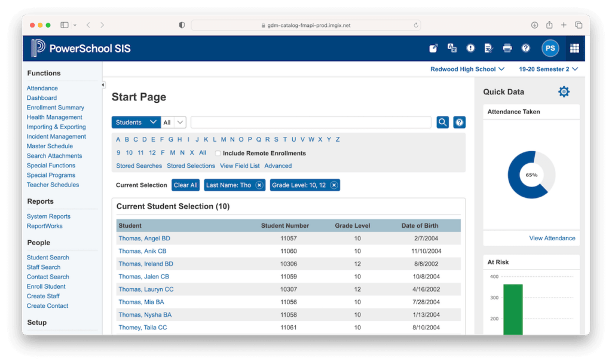The height and width of the screenshot is (364, 612).
Task: Open the 19-20 Semester 2 term selector
Action: coord(548,69)
